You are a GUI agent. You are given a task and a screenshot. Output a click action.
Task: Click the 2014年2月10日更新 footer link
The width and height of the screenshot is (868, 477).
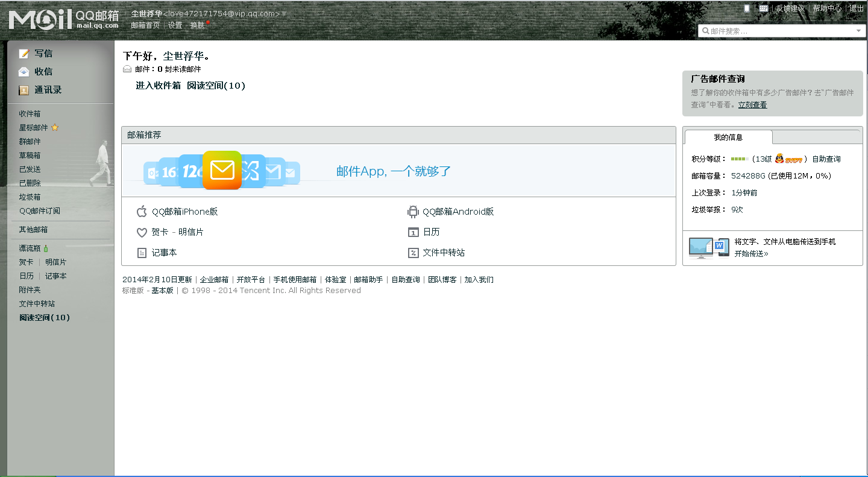pyautogui.click(x=157, y=280)
